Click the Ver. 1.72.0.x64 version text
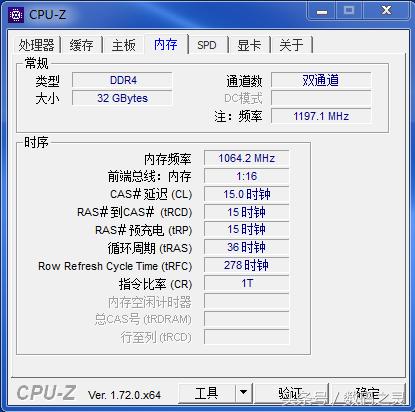Screen dimensions: 415x412 coord(124,395)
